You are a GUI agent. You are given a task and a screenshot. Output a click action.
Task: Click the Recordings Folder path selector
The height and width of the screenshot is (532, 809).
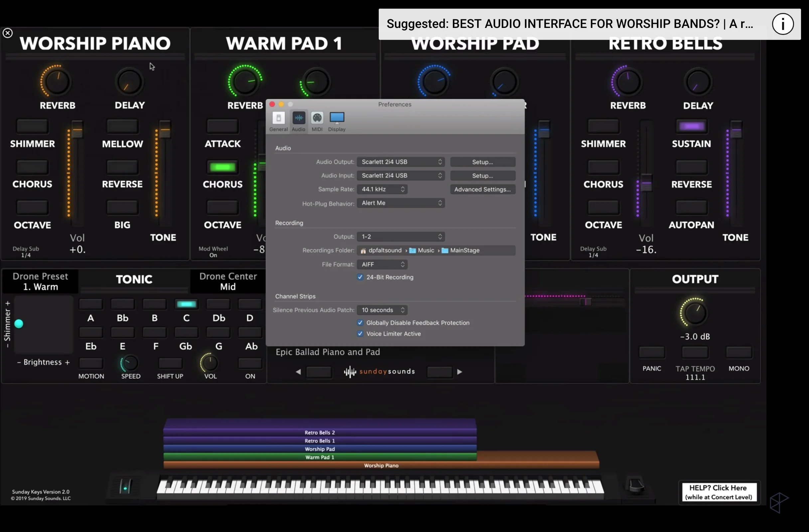(436, 250)
